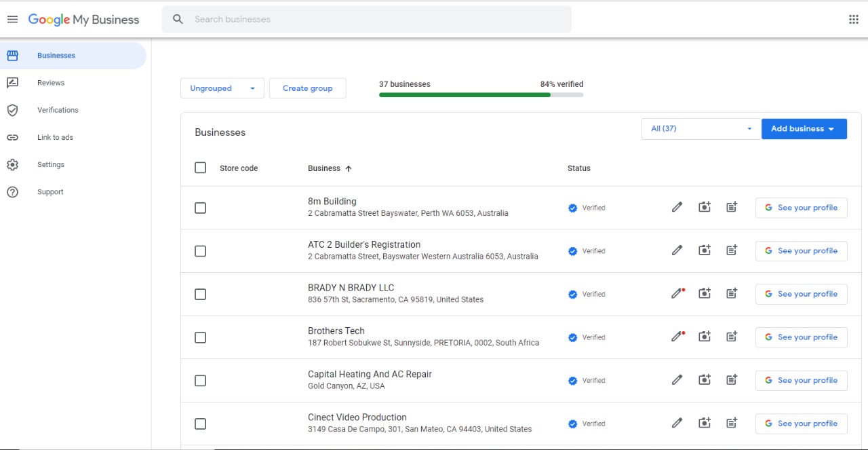Go to Businesses in sidebar

tap(73, 56)
